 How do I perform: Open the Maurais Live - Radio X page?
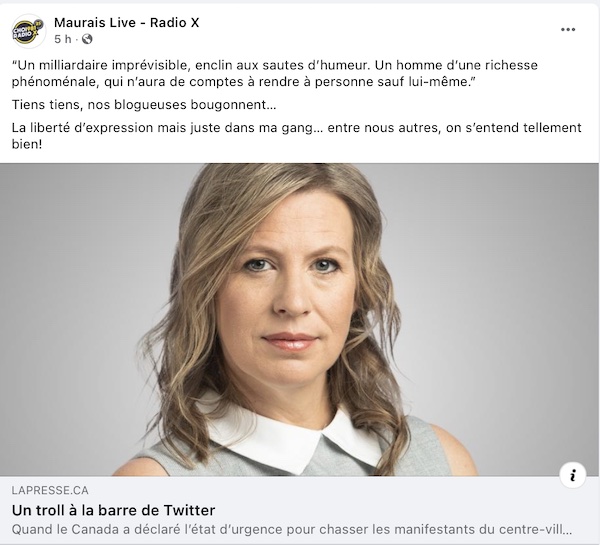127,23
